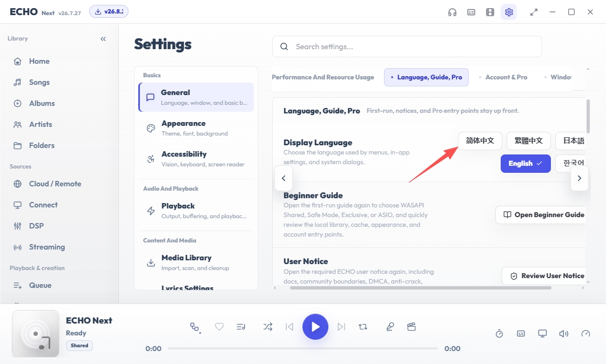This screenshot has width=606, height=364.
Task: Favorite the track with the heart icon
Action: 219,327
